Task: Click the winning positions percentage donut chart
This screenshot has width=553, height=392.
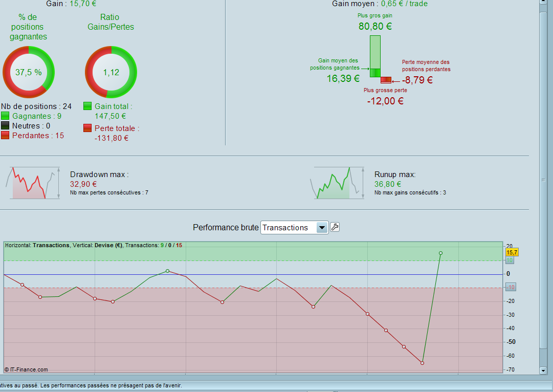Action: click(29, 72)
